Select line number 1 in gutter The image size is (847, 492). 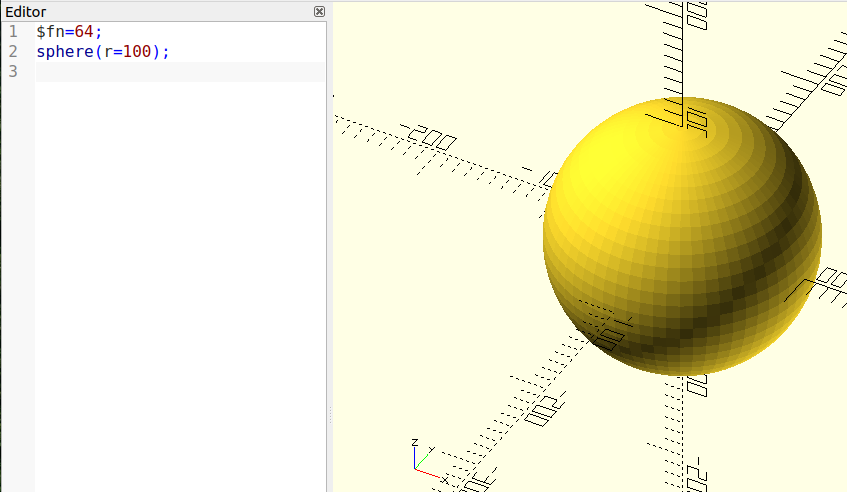pyautogui.click(x=13, y=31)
